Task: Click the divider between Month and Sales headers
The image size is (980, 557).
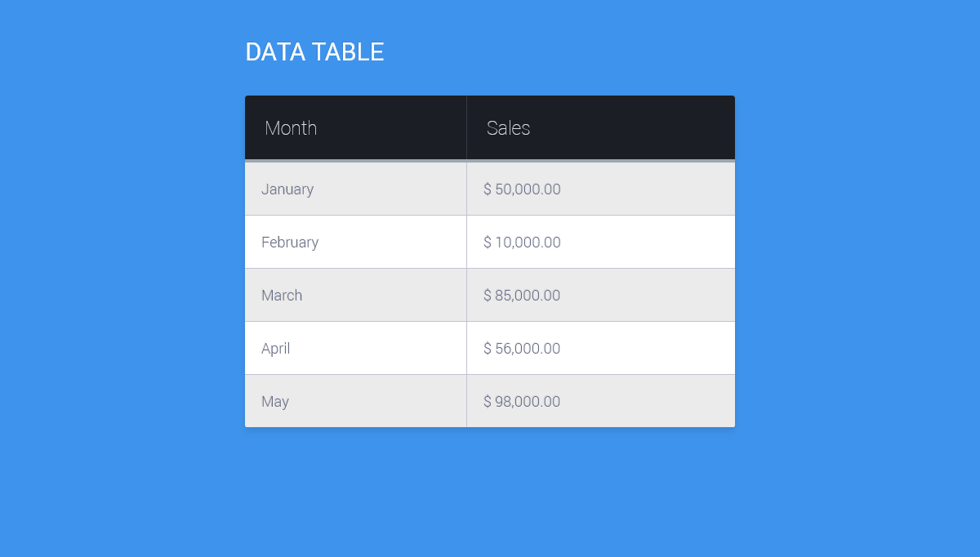Action: tap(466, 127)
